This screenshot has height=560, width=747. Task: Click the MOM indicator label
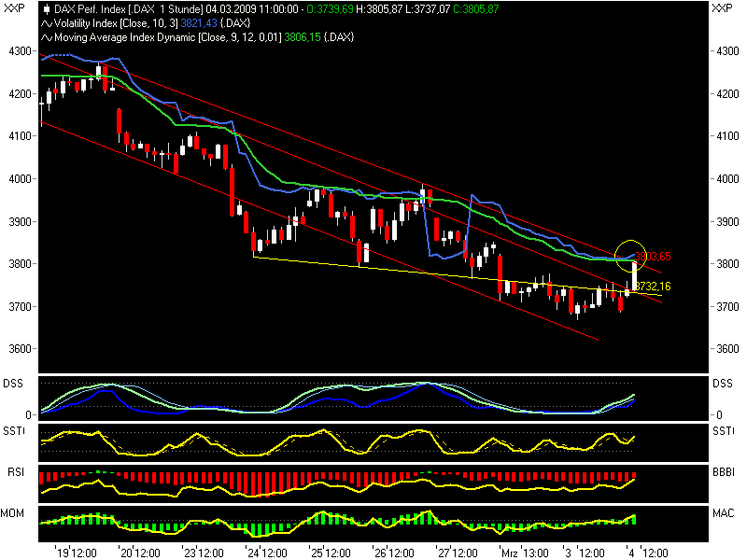(14, 511)
